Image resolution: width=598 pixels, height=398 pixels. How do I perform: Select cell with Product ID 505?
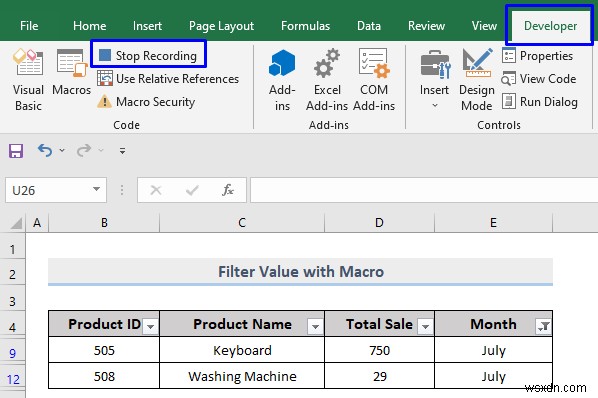(104, 350)
